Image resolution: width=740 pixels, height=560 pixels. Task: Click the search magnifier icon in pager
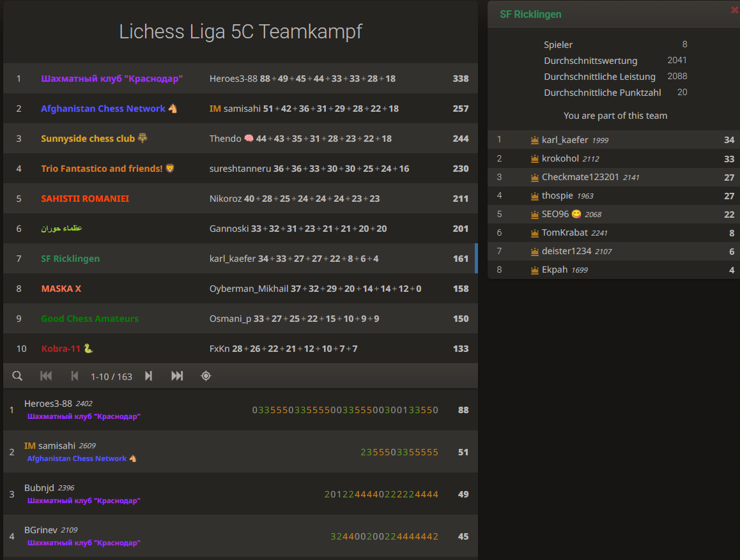(17, 376)
